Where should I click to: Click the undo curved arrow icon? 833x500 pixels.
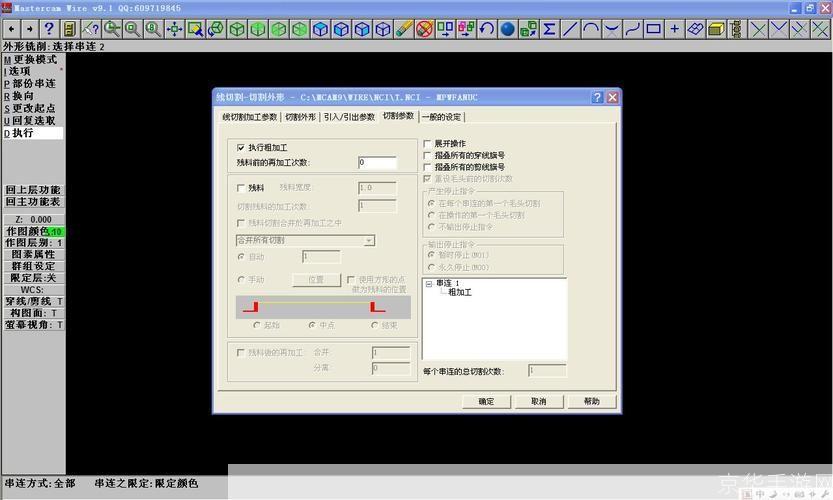point(487,29)
